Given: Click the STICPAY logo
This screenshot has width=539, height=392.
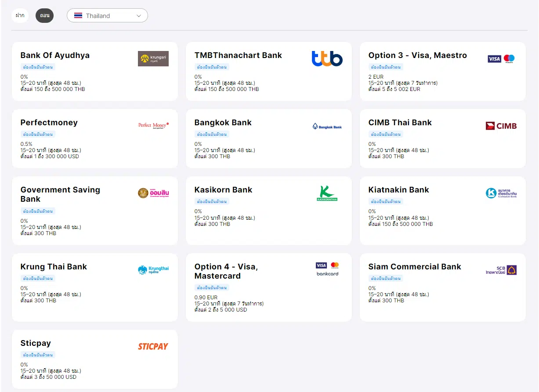Looking at the screenshot, I should pos(153,346).
